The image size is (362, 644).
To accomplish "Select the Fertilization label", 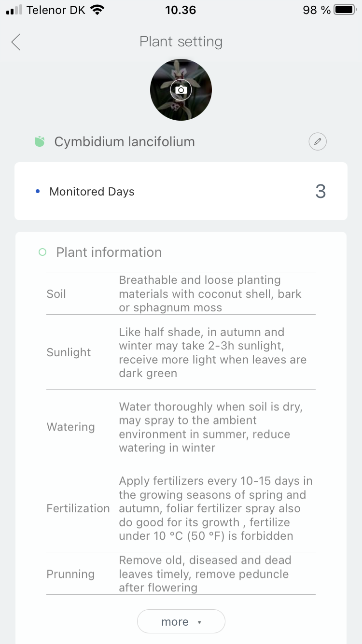I will pyautogui.click(x=78, y=508).
